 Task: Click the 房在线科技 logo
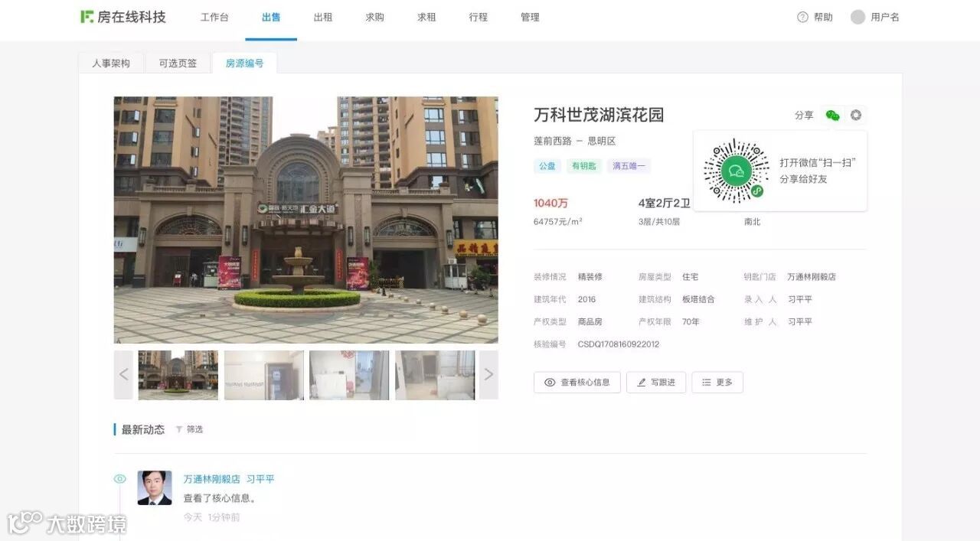click(123, 17)
